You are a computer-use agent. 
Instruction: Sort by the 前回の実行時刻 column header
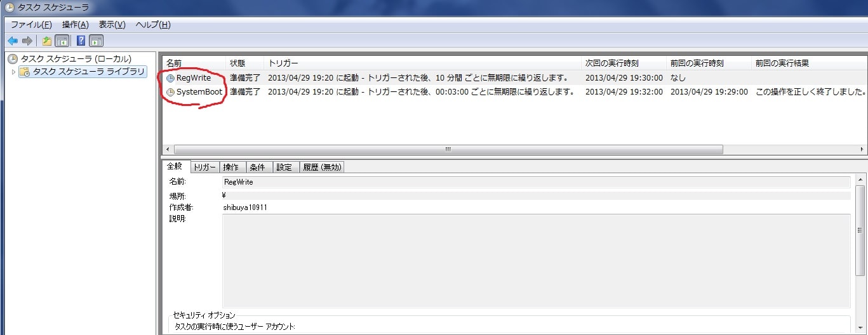pos(709,63)
